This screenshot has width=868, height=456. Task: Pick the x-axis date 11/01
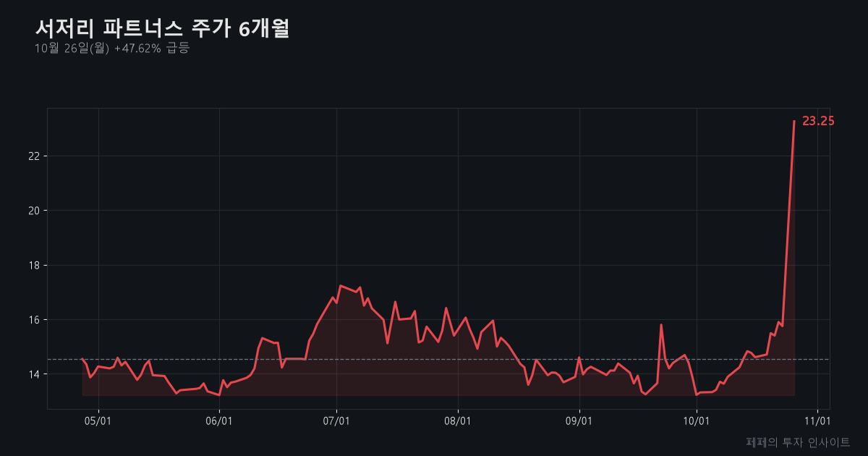coord(817,421)
